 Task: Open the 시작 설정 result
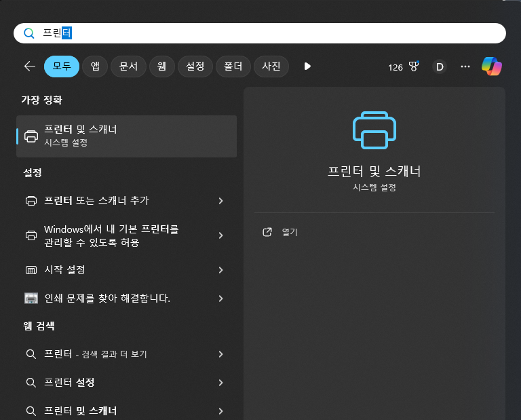point(127,270)
